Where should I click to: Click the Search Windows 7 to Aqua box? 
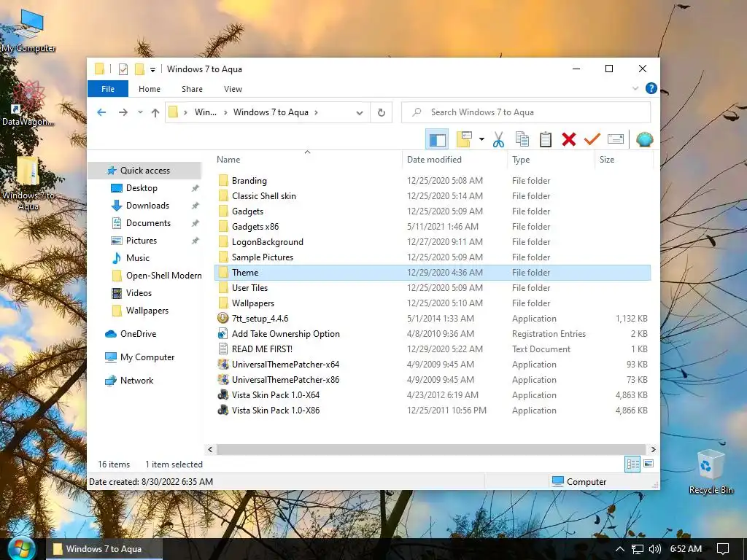click(526, 112)
